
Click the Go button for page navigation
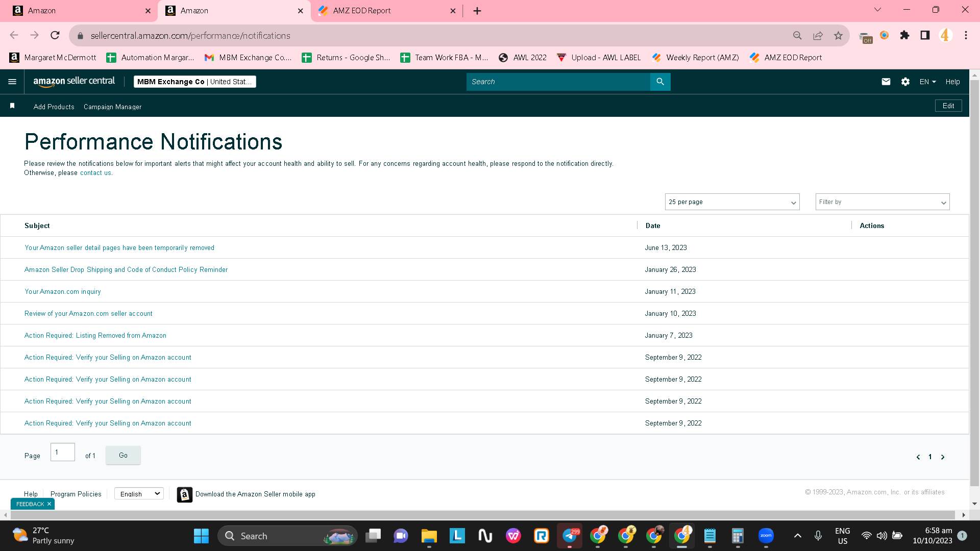pyautogui.click(x=123, y=455)
